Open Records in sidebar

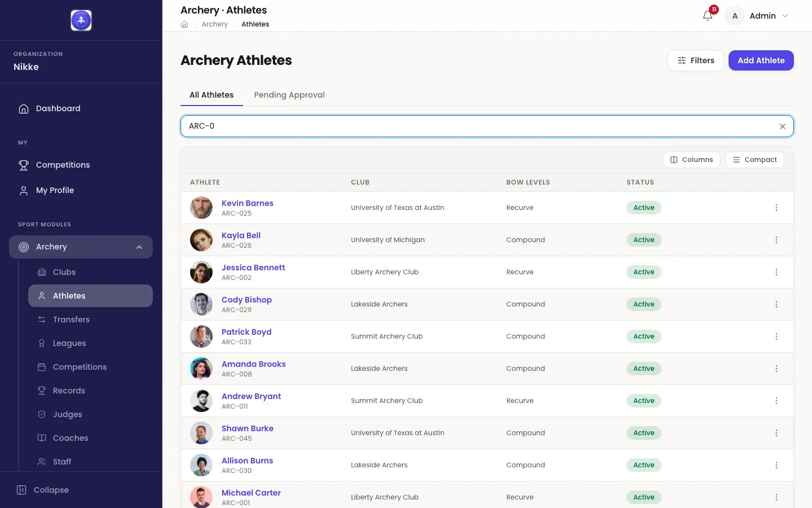(90, 391)
